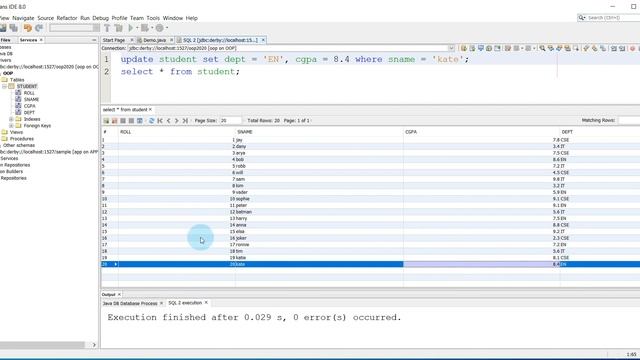Open the Profile Project dropdown arrow
The width and height of the screenshot is (640, 360).
167,28
